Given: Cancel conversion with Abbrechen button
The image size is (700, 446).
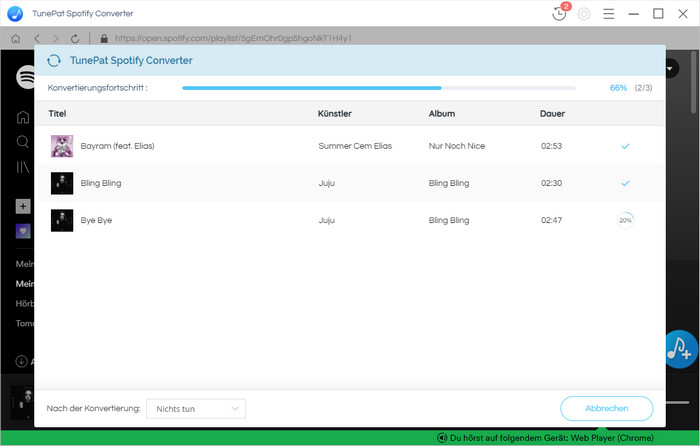Looking at the screenshot, I should tap(607, 408).
